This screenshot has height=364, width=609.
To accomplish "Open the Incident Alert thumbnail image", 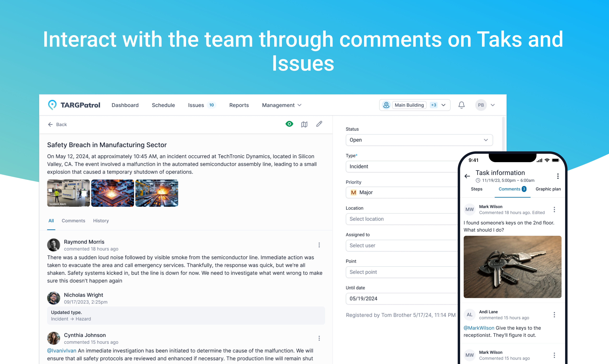I will [x=69, y=193].
